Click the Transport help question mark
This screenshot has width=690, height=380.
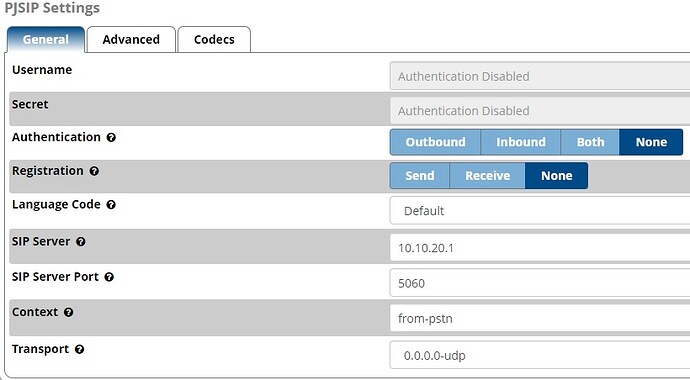point(79,349)
